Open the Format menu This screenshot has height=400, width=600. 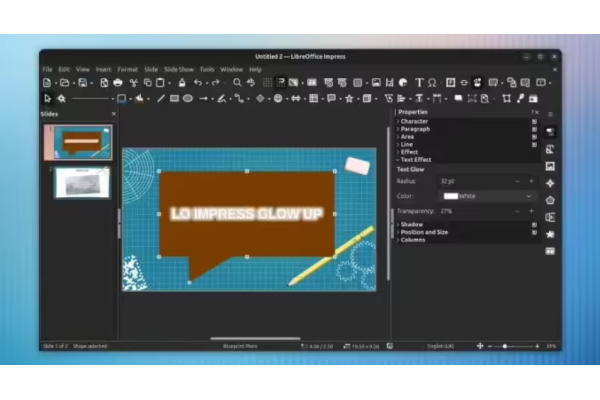click(127, 69)
